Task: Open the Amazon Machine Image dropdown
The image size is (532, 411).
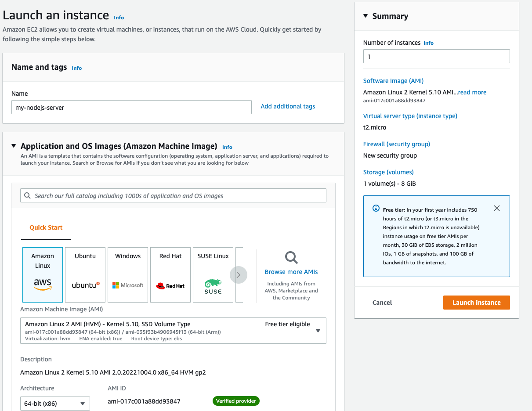Action: (x=318, y=330)
